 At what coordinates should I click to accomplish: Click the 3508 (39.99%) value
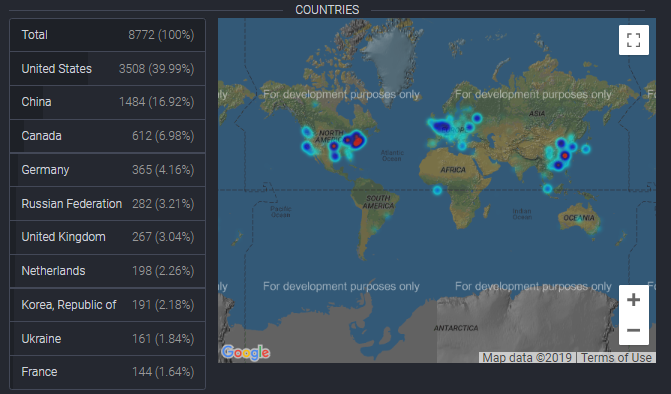point(157,69)
